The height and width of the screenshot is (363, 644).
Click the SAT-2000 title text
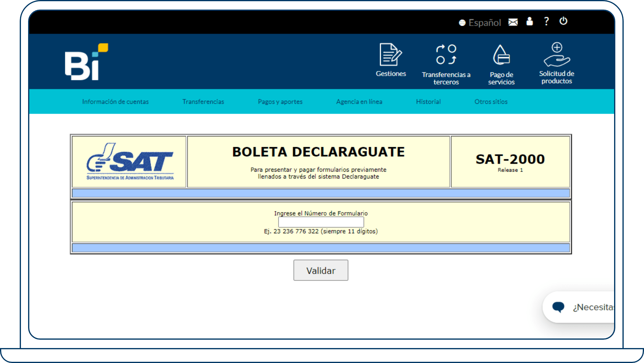(x=510, y=159)
